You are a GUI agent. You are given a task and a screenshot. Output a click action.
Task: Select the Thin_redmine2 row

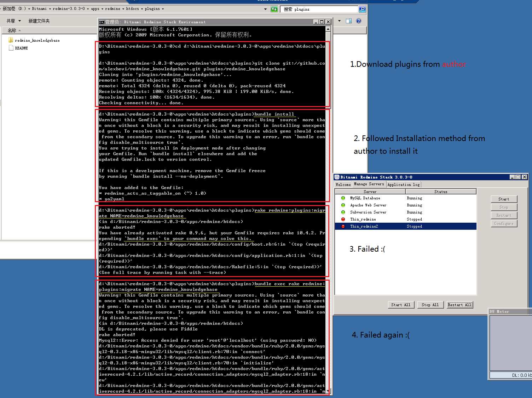coord(405,227)
